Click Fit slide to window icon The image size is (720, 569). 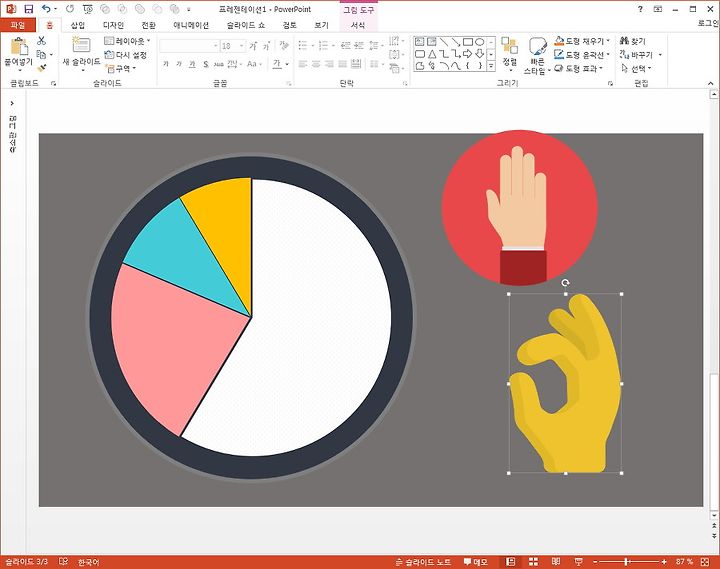[706, 562]
